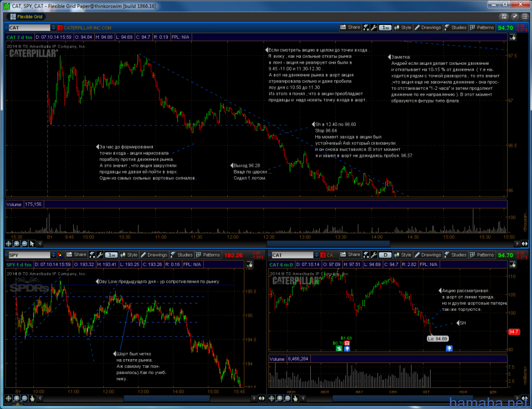Open Studies menu on top CAT chart
Viewport: 532px width, 409px height.
456,28
